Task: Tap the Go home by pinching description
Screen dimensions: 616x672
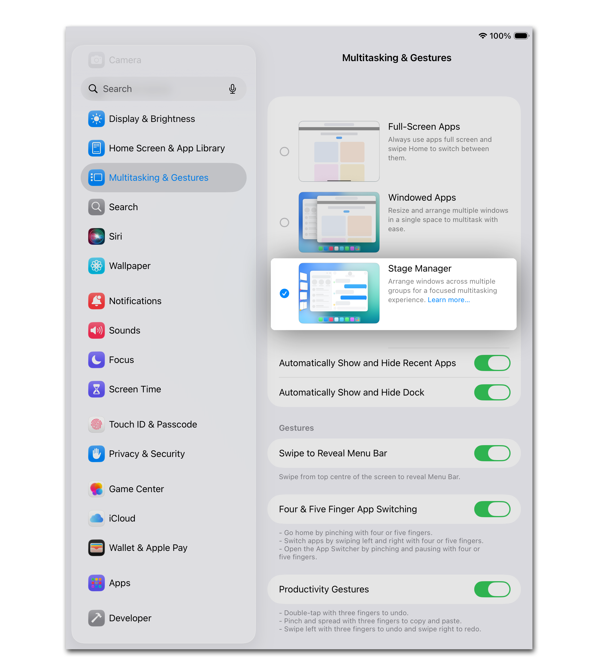Action: click(x=356, y=532)
